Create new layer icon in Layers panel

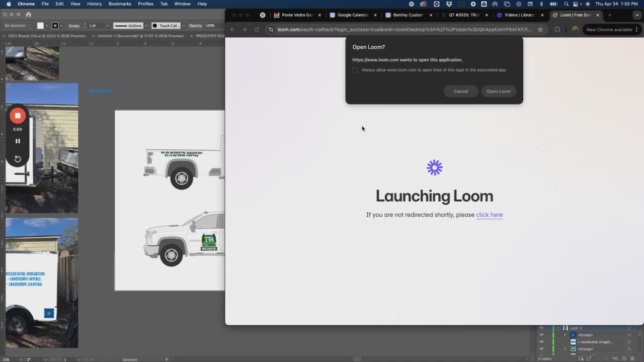coord(624,358)
